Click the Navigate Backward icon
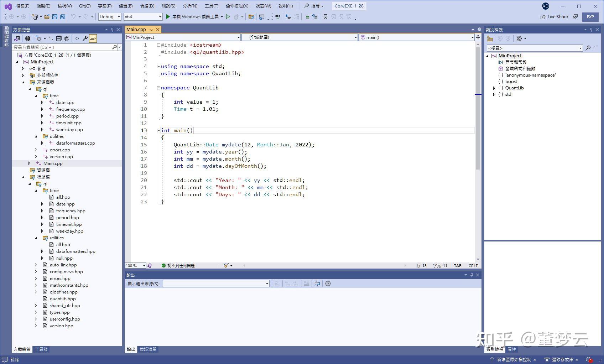The width and height of the screenshot is (604, 364). click(x=11, y=17)
